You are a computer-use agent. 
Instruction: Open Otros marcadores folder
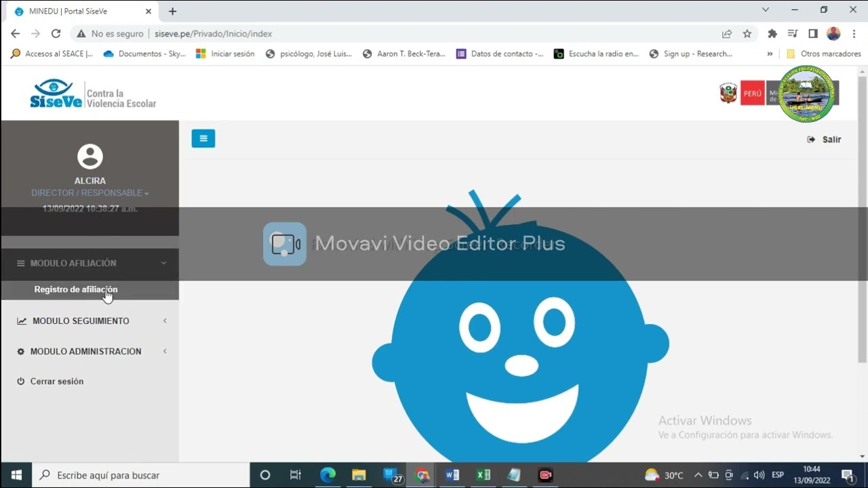(823, 54)
